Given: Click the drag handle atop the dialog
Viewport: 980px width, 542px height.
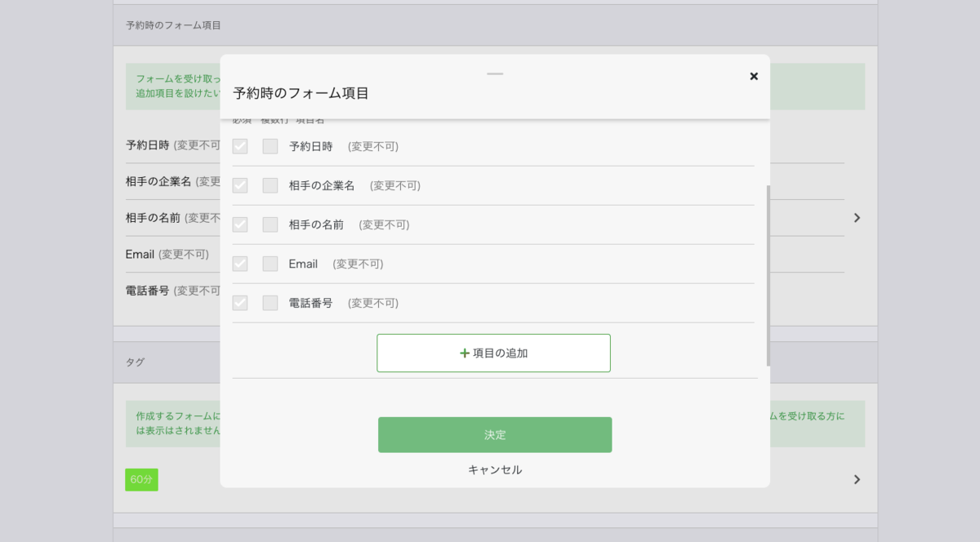Looking at the screenshot, I should (495, 74).
